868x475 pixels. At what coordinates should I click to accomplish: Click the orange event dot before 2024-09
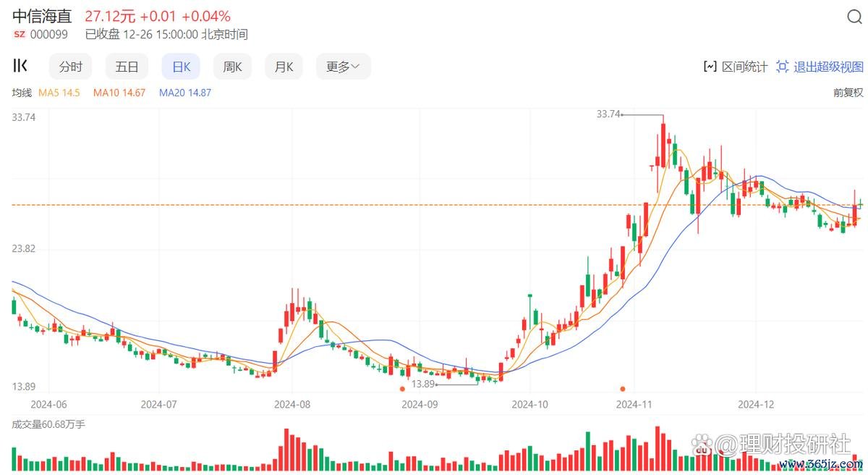(x=402, y=389)
